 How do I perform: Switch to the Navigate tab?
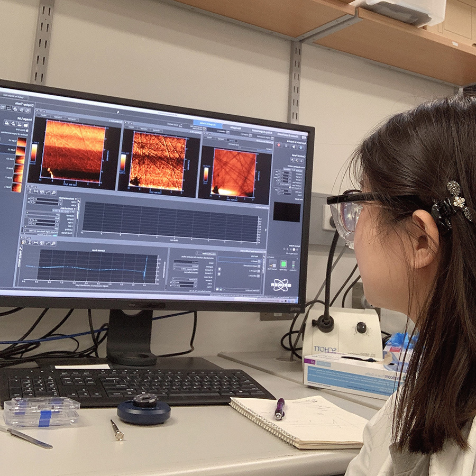tap(236, 127)
